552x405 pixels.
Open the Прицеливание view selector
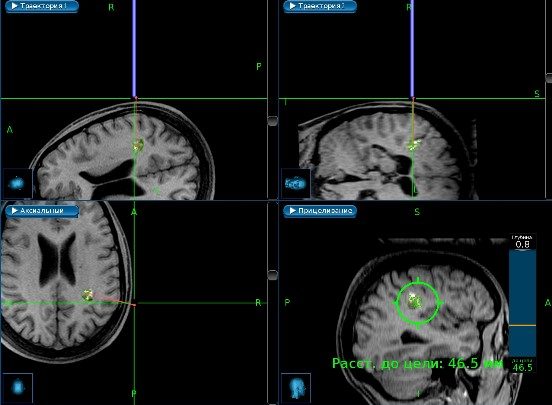pos(320,211)
